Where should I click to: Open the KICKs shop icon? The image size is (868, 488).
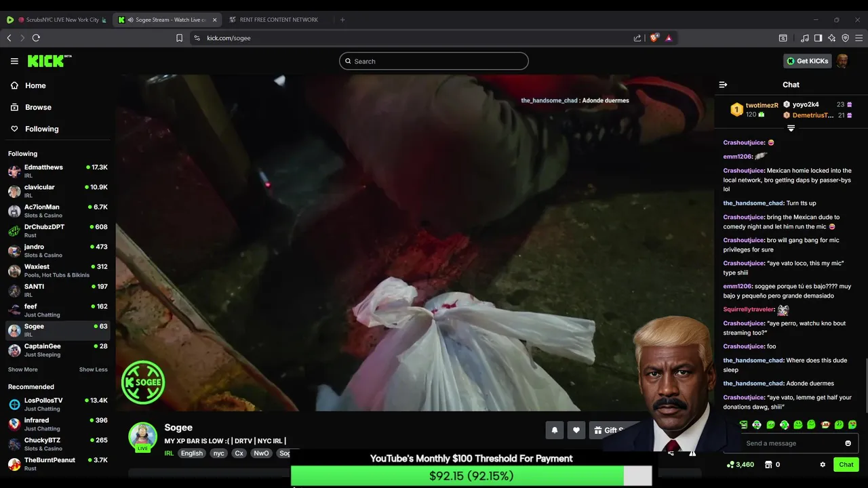pyautogui.click(x=768, y=464)
